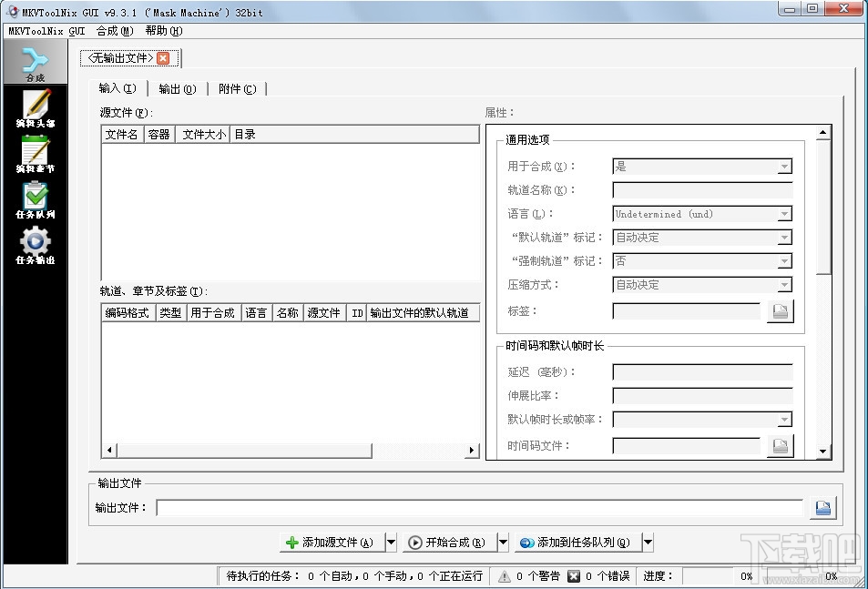
Task: Open the 编辑章节 chapter editor tool
Action: pos(36,153)
